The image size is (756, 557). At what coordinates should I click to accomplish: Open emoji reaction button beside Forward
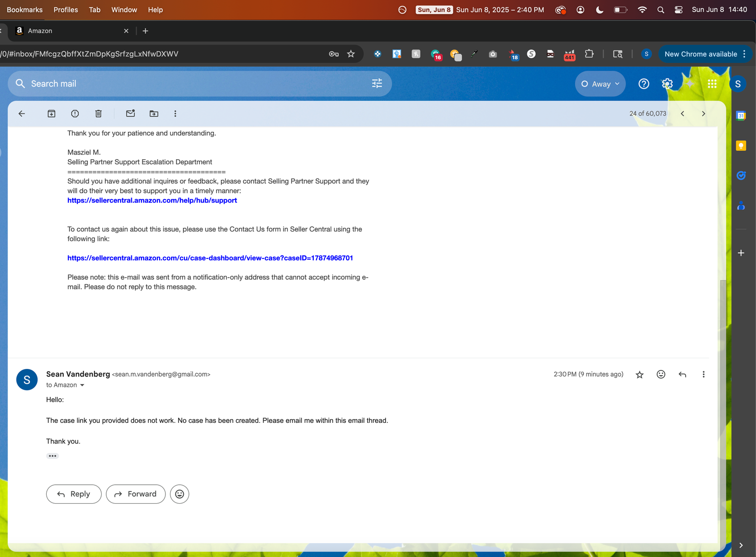tap(180, 494)
